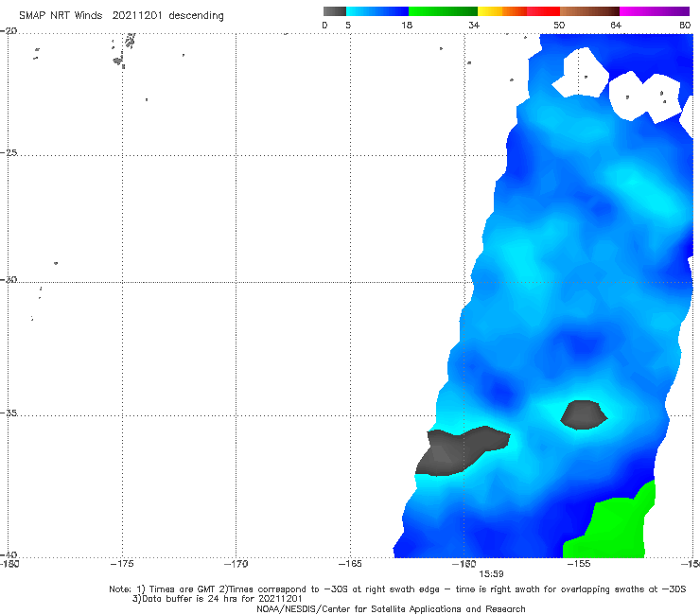Pick the red segment of the color bar
This screenshot has height=615, width=700.
[x=543, y=11]
